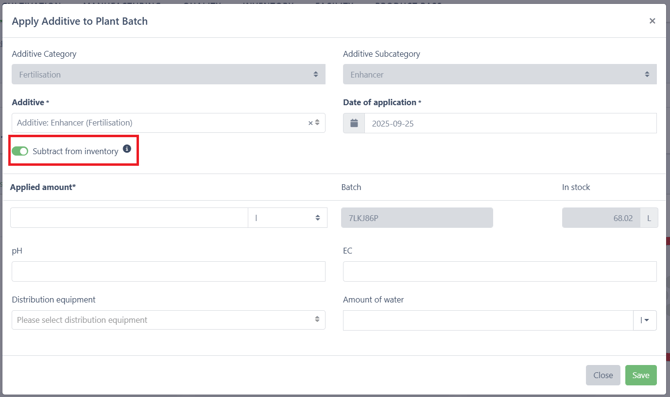
Task: Click the Amount of water input field
Action: 488,320
